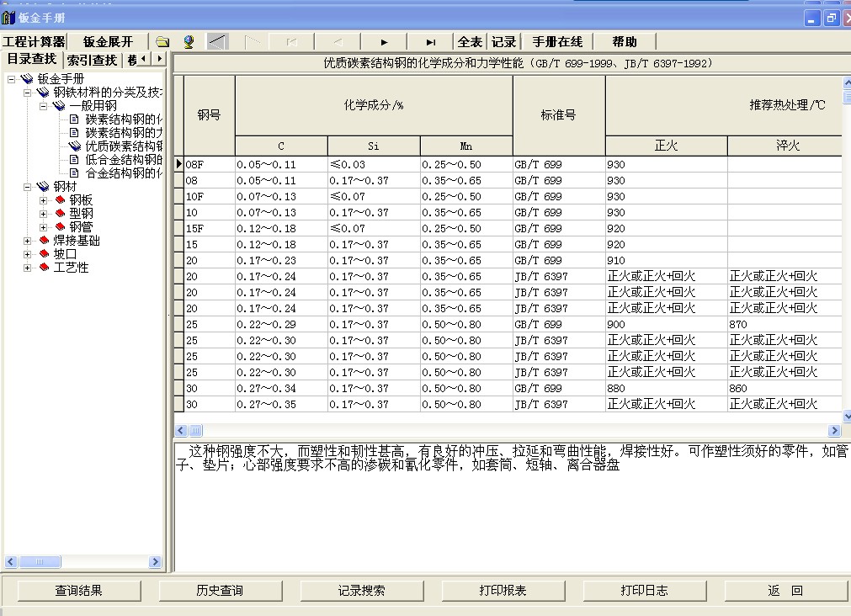Expand the 型钢 tree node

click(x=44, y=214)
